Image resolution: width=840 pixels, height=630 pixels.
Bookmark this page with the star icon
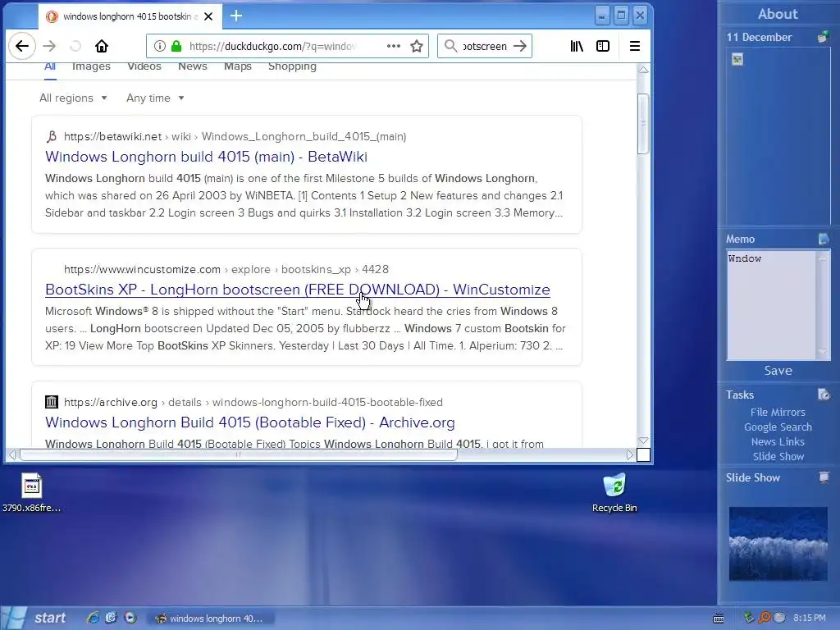[x=417, y=46]
